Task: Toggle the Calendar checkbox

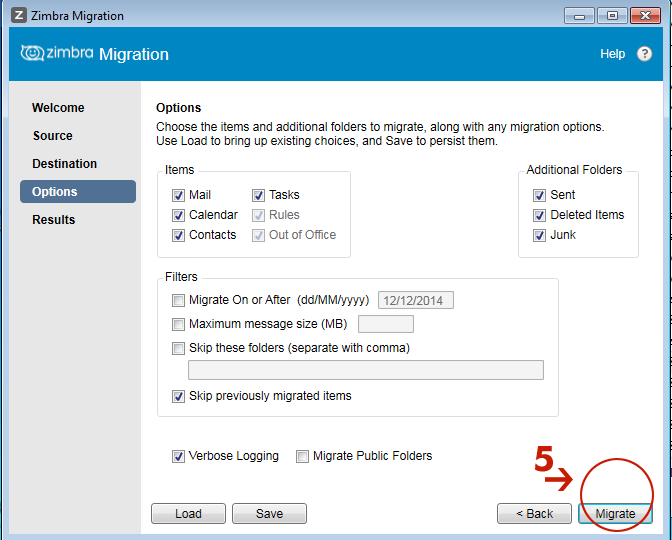Action: (x=178, y=215)
